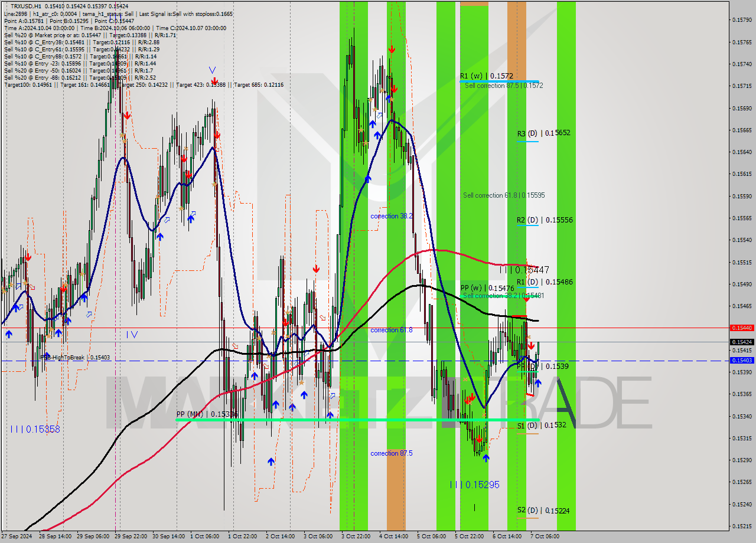Click the R3 (D) | 0.15652 label
756x543 pixels.
click(544, 133)
